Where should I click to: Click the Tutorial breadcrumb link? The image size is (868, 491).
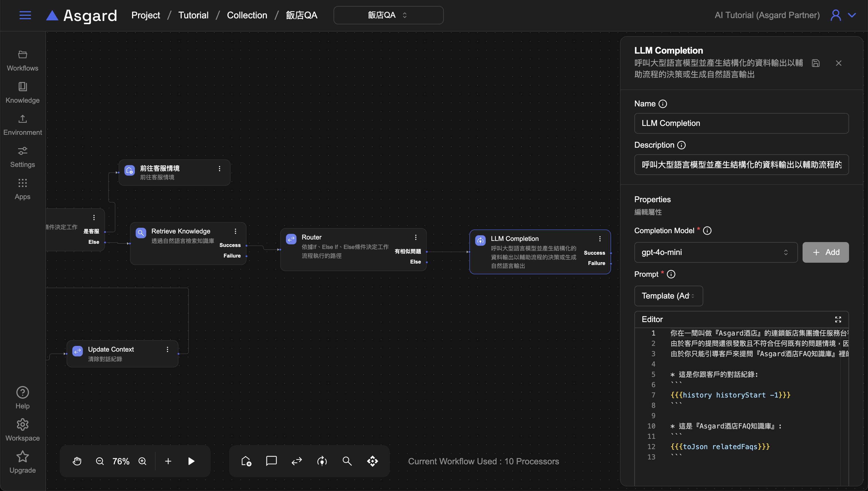coord(193,15)
